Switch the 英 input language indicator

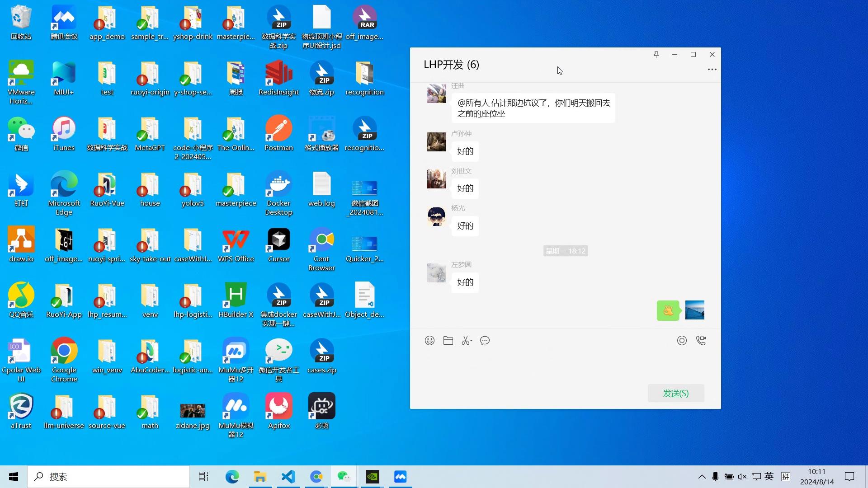(769, 477)
